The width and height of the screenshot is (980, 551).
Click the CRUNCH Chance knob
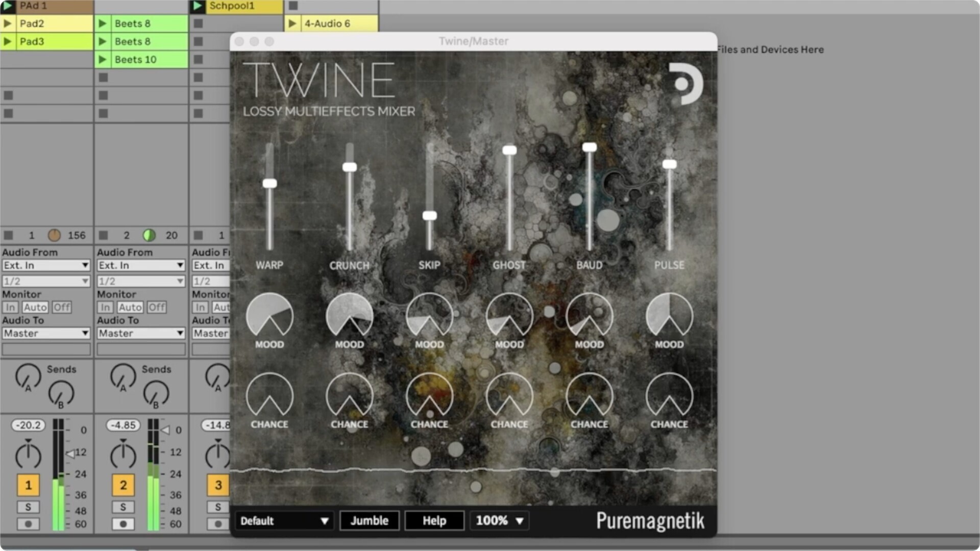[x=350, y=395]
